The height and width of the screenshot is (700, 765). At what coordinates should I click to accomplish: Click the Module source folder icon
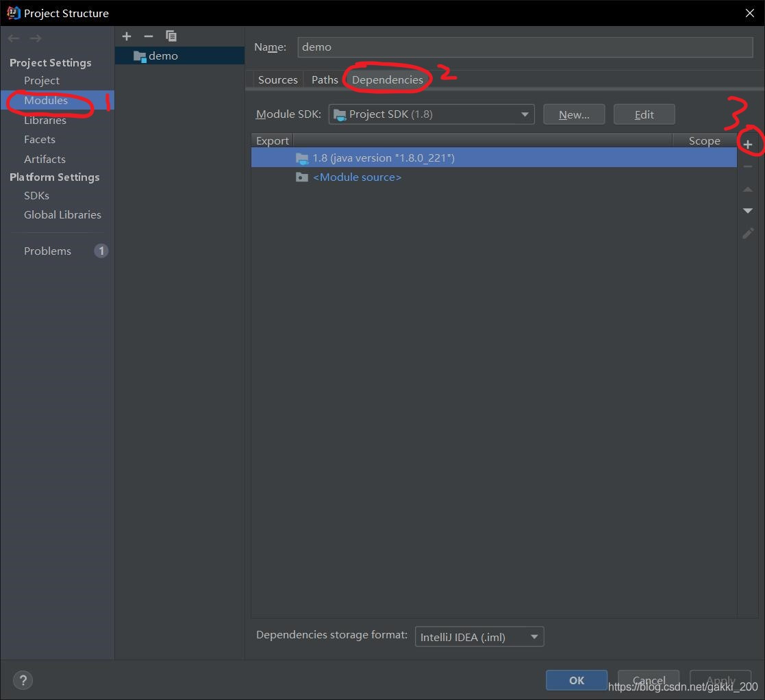coord(302,177)
